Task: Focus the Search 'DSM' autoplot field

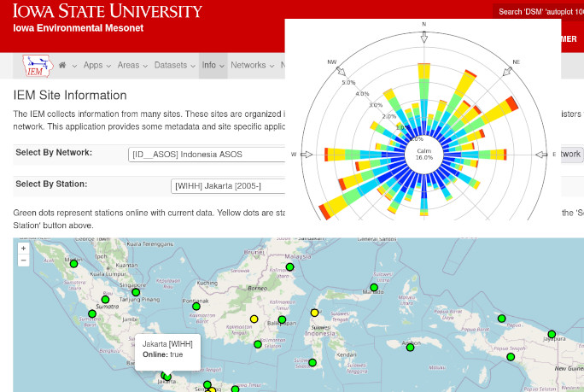Action: (539, 12)
